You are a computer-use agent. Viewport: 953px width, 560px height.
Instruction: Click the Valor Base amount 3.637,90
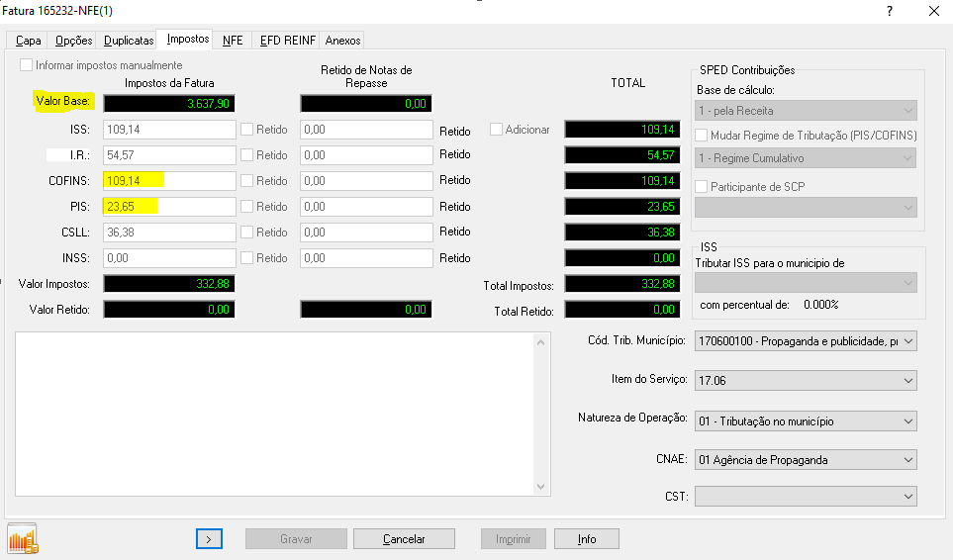pos(169,103)
